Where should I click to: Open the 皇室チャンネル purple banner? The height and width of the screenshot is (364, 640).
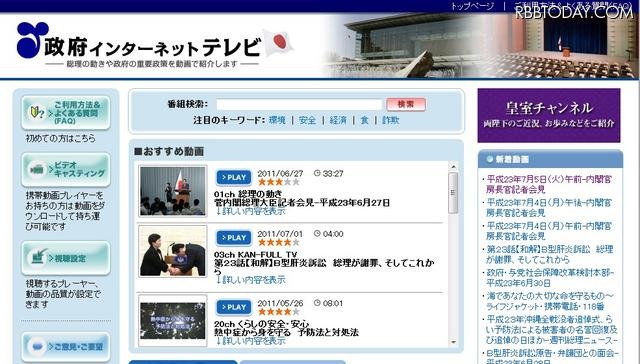[549, 115]
